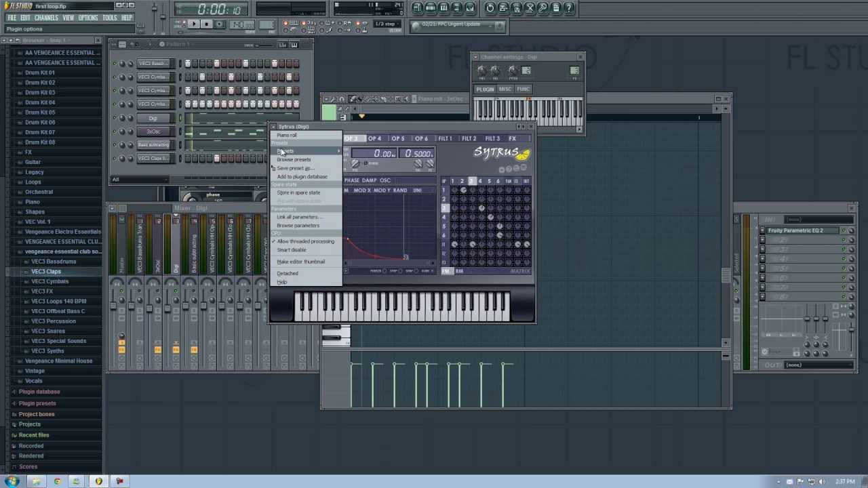Toggle 'Detached' in plugin menu

pyautogui.click(x=307, y=274)
